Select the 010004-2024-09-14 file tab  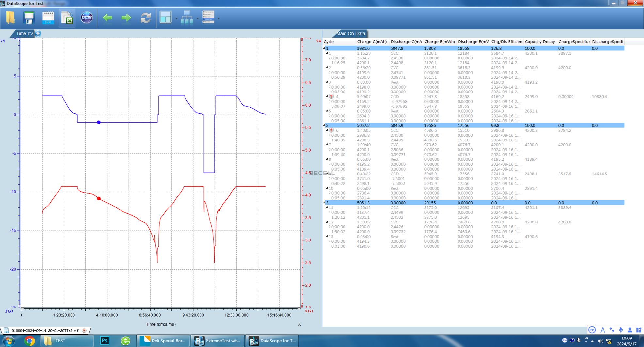pyautogui.click(x=45, y=330)
